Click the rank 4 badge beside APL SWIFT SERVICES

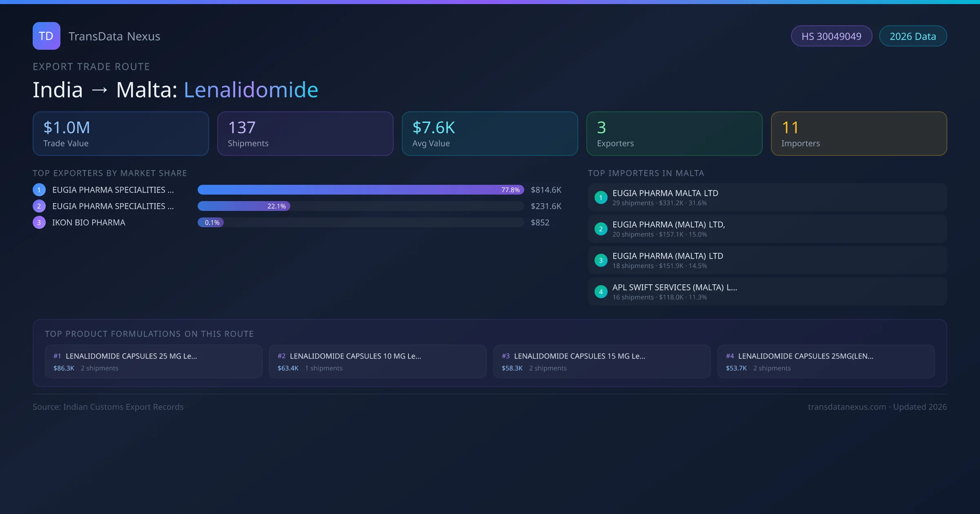coord(601,292)
